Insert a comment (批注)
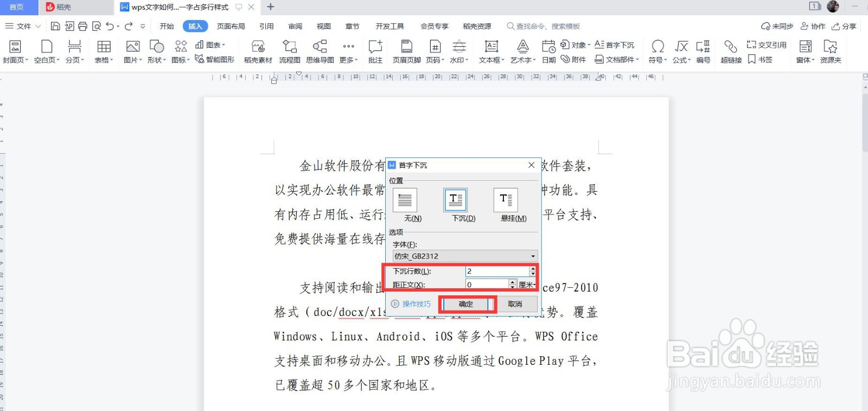Screen dimensions: 868x411 (375, 52)
